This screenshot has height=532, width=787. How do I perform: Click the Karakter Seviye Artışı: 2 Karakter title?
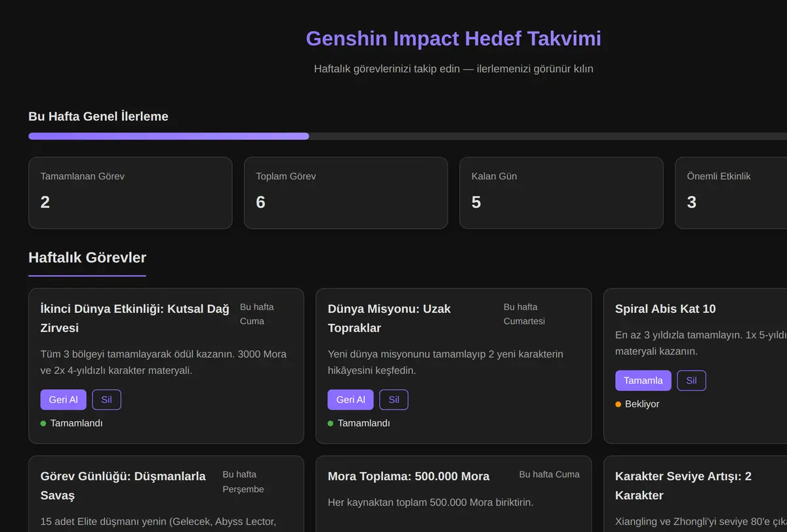(x=683, y=485)
